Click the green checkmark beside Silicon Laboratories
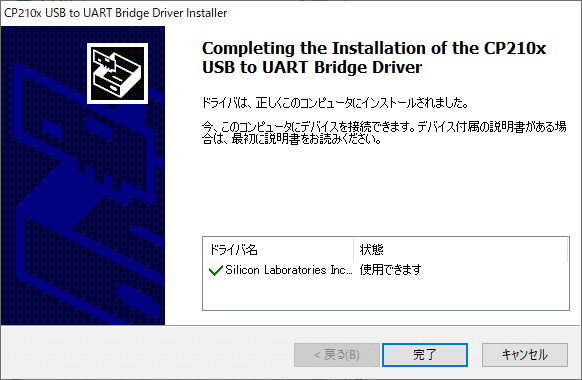The height and width of the screenshot is (380, 582). (x=216, y=270)
